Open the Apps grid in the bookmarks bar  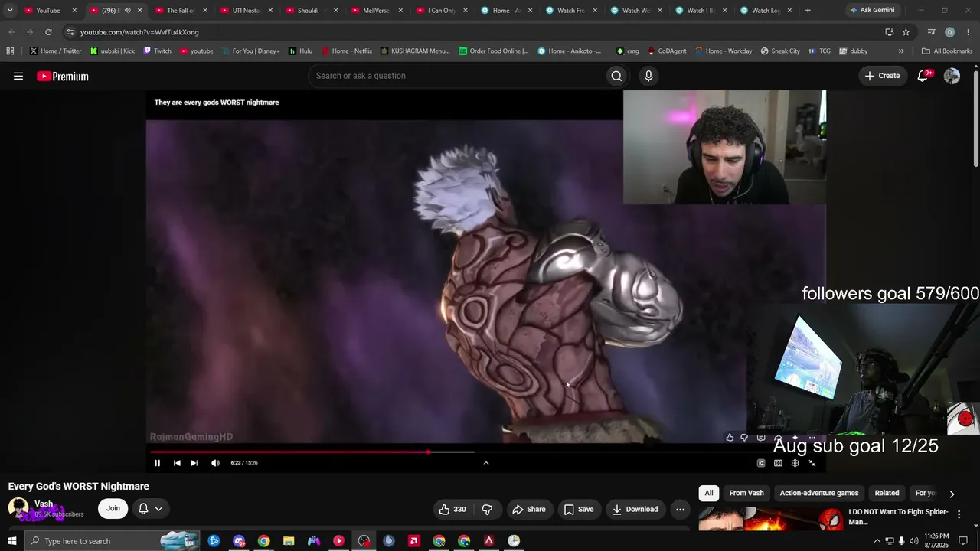tap(10, 51)
